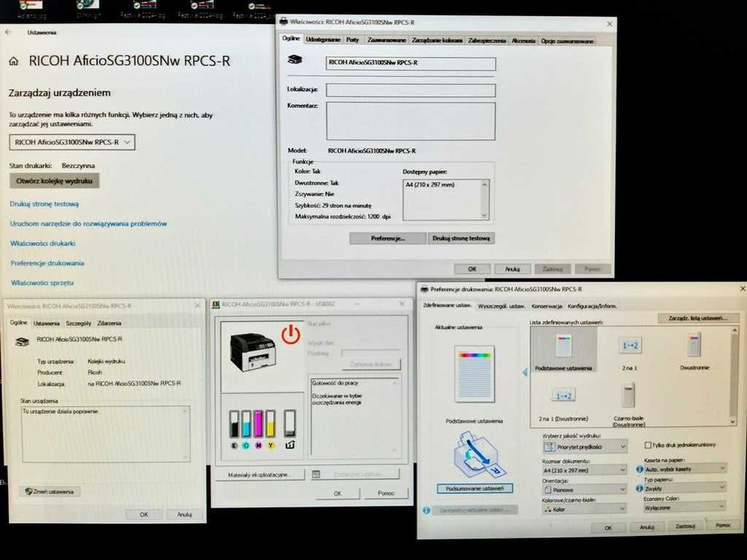The image size is (747, 560).
Task: Select the 2 na 1 preset icon
Action: pos(630,346)
